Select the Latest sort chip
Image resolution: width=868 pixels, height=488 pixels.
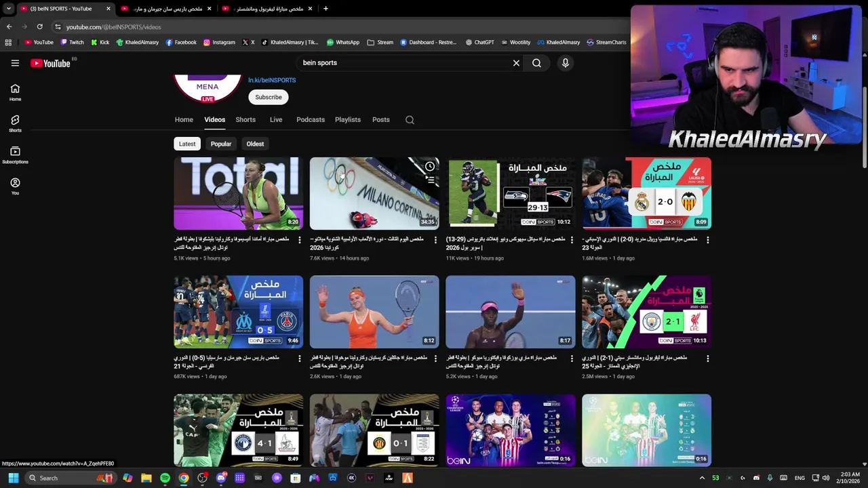click(x=187, y=144)
